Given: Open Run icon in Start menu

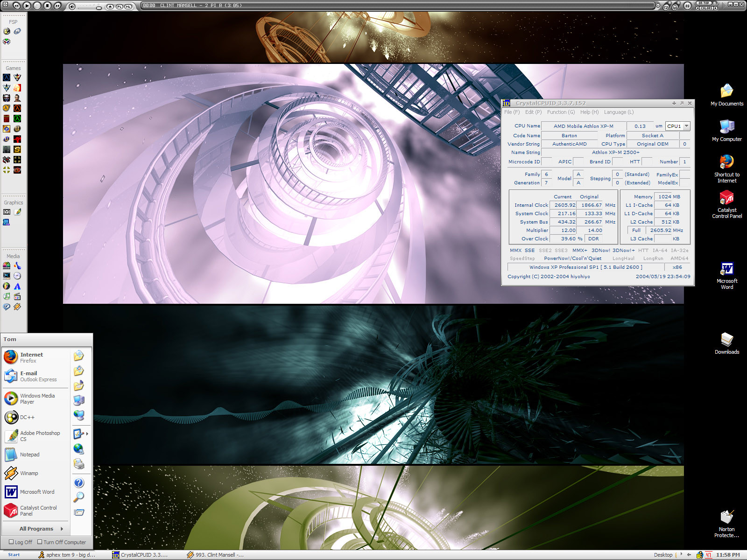Looking at the screenshot, I should click(x=78, y=512).
